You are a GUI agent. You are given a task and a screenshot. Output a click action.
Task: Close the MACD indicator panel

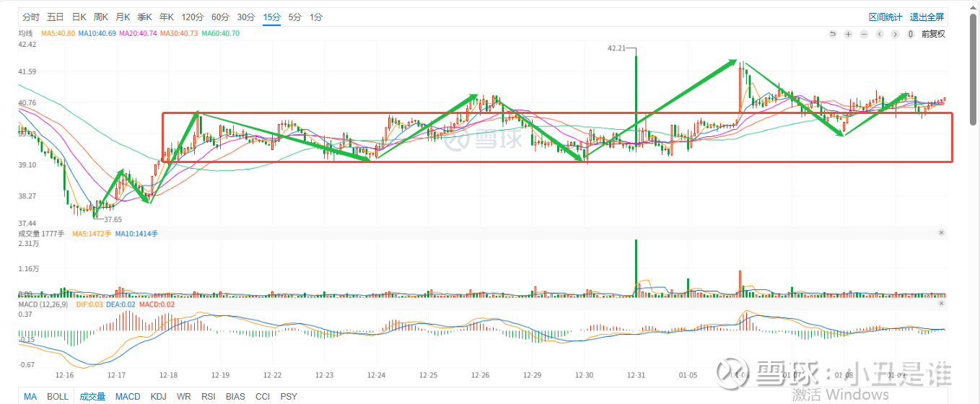(x=941, y=305)
